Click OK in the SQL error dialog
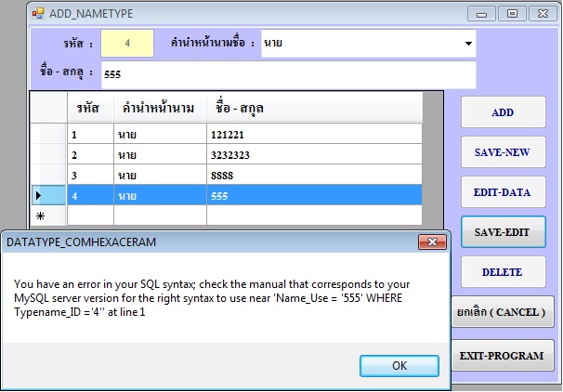Viewport: 563px width, 392px height. pyautogui.click(x=399, y=365)
